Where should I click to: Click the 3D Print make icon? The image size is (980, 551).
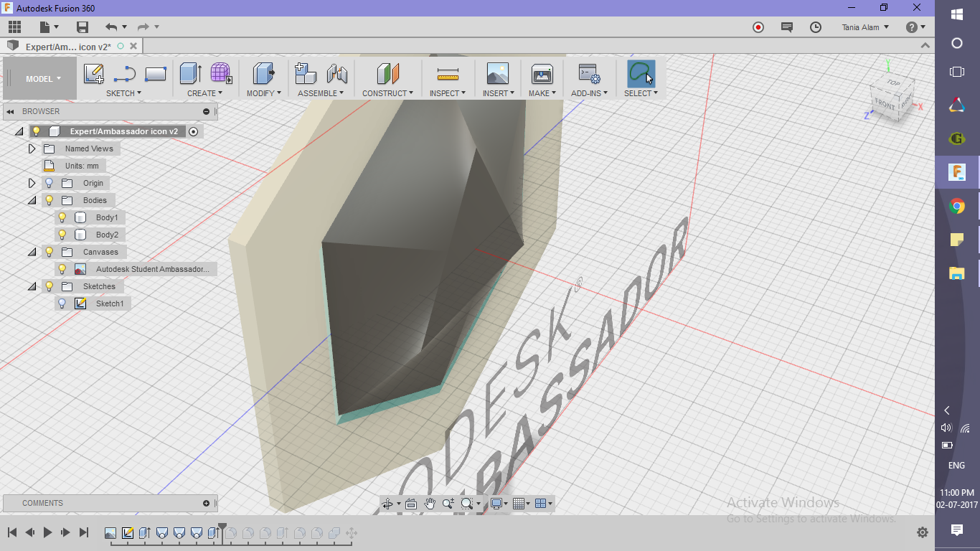point(542,74)
